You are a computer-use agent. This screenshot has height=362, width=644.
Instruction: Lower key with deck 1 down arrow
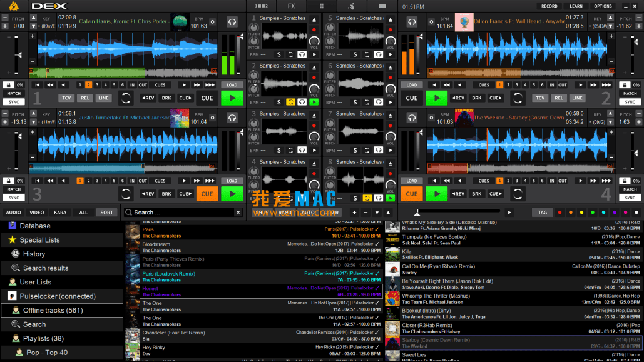pos(34,26)
